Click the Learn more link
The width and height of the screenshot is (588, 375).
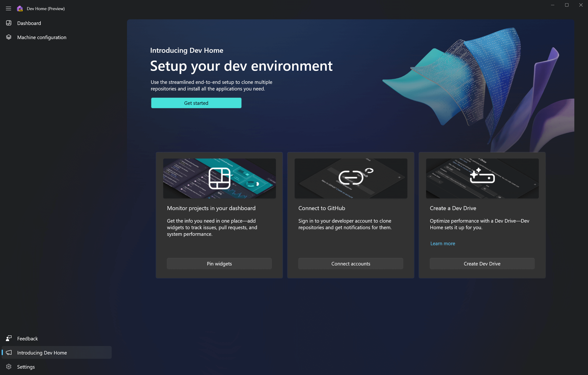(443, 243)
